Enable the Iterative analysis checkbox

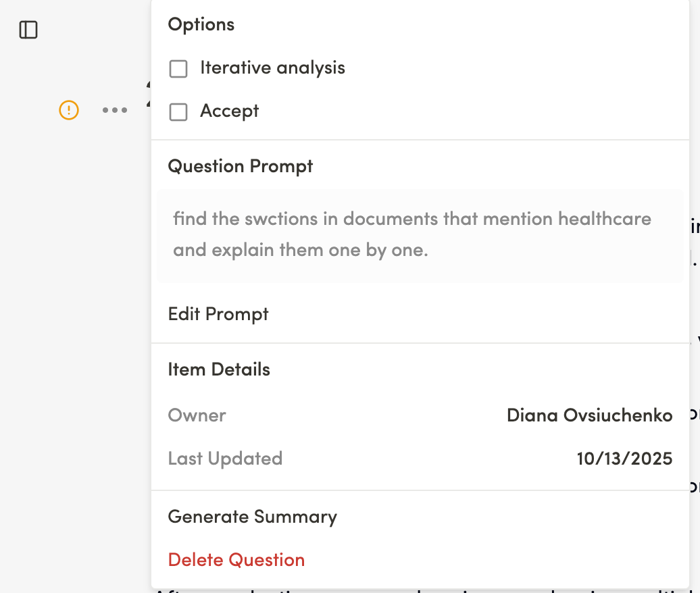click(x=178, y=69)
